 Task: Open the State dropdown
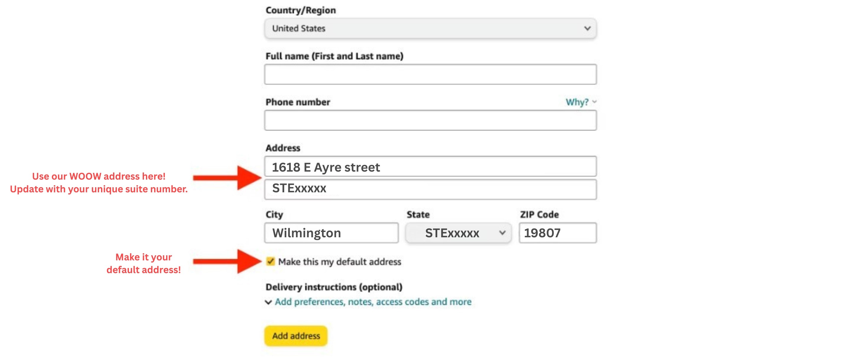click(458, 233)
